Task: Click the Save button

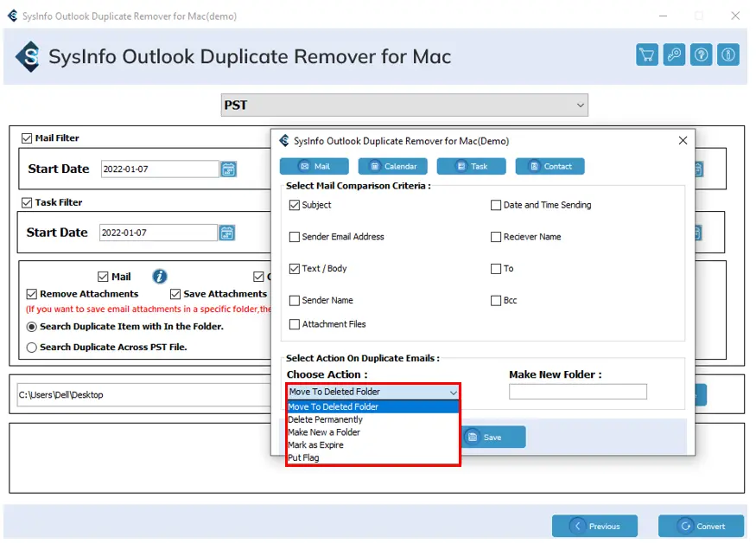Action: (x=493, y=438)
